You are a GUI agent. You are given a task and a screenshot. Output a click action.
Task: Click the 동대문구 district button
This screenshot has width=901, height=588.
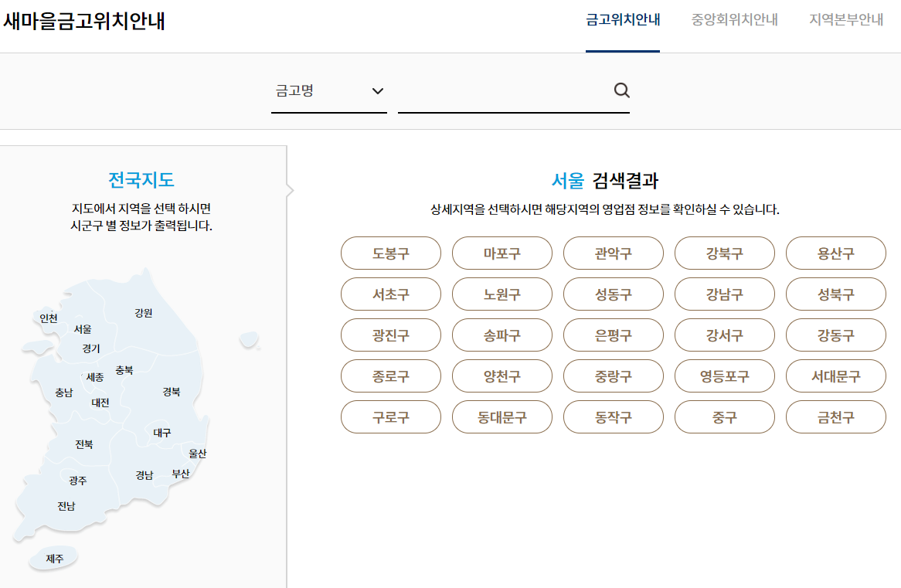pyautogui.click(x=502, y=416)
